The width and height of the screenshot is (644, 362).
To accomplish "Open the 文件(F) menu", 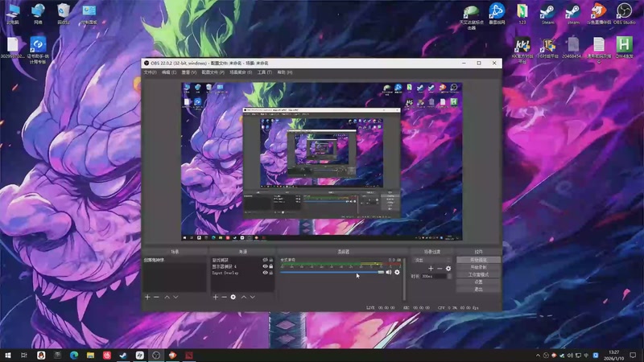I will (150, 72).
